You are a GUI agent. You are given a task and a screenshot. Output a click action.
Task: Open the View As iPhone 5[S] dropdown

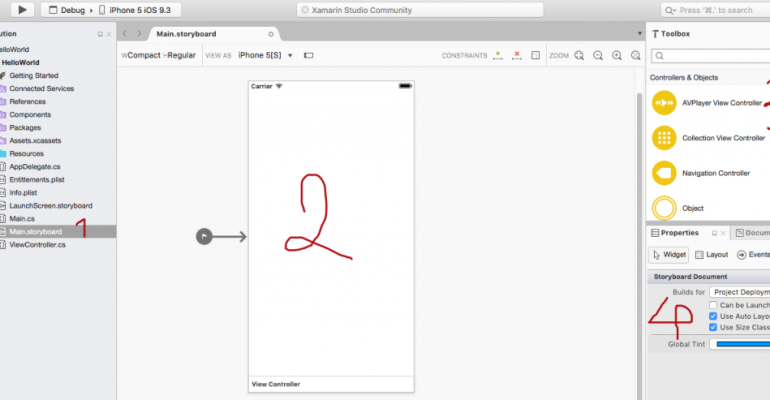266,55
